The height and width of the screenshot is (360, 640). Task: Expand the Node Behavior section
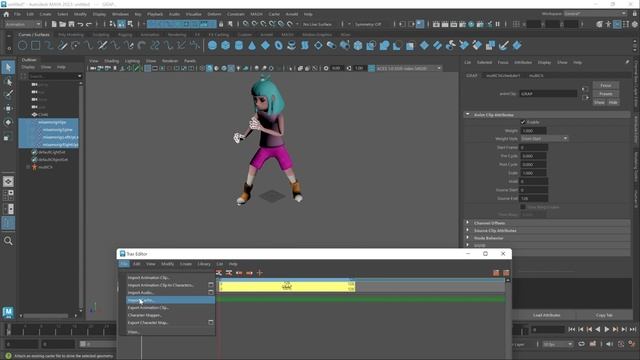coord(468,238)
